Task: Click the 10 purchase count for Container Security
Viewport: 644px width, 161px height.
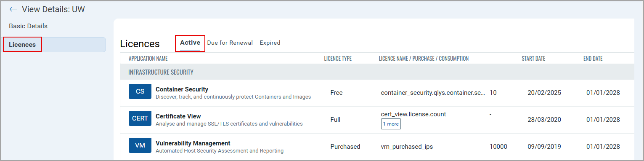Action: pyautogui.click(x=493, y=93)
